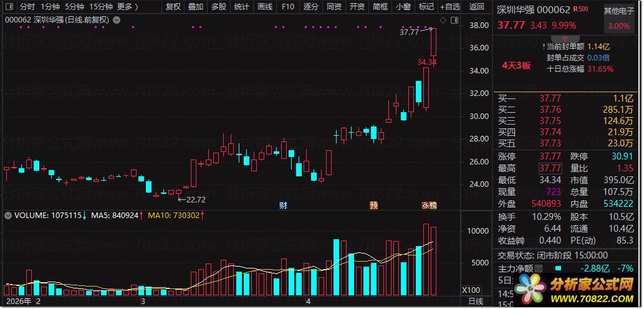Click the 日线 period label at bottom

point(476,302)
